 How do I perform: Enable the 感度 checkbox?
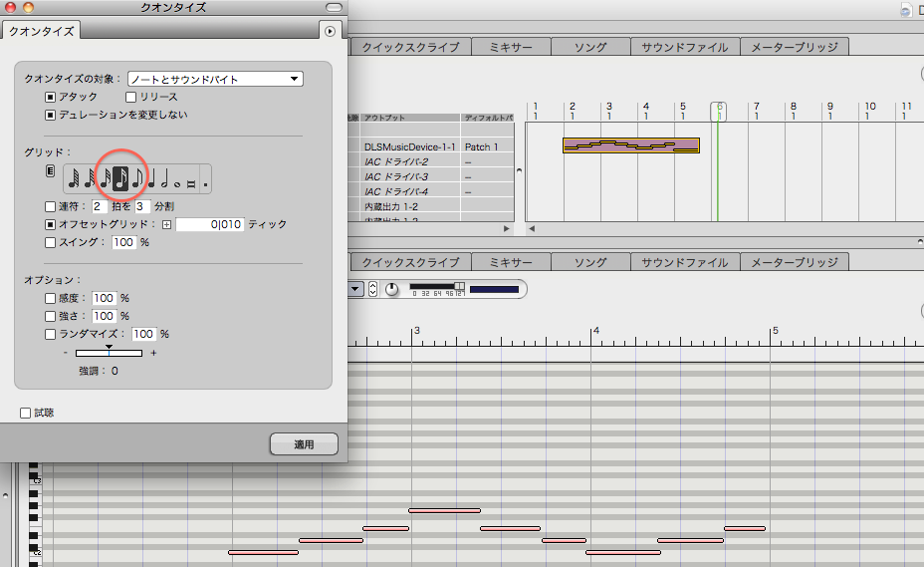pyautogui.click(x=50, y=299)
